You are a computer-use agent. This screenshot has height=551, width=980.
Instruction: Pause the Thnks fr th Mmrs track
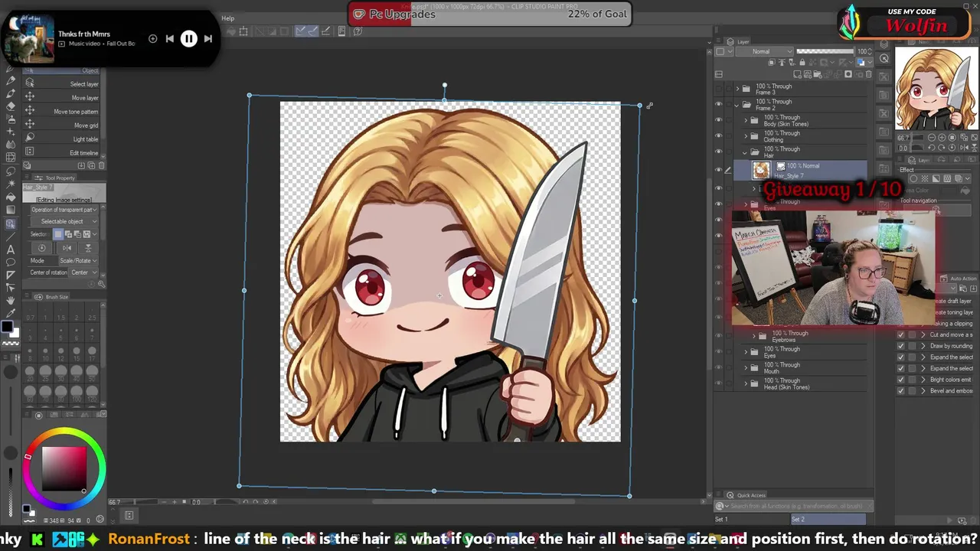(x=188, y=38)
